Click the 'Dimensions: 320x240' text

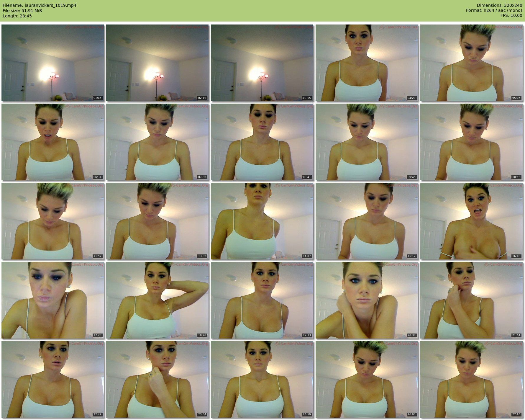[x=500, y=5]
